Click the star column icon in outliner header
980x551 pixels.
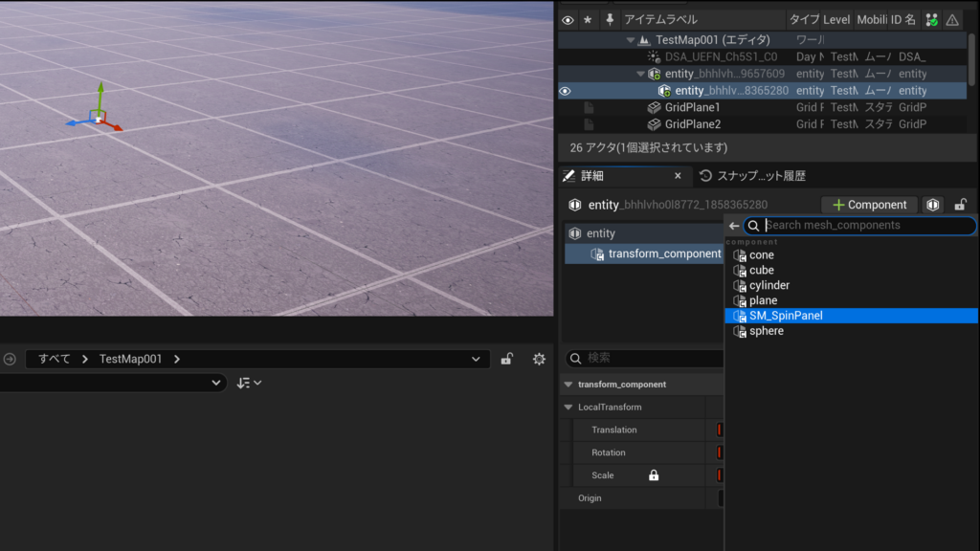click(588, 19)
